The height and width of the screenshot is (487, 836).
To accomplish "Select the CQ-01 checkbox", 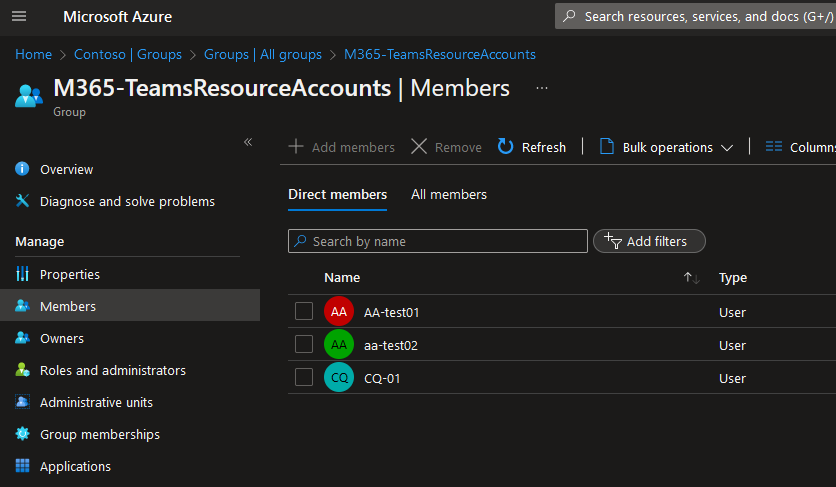I will [304, 378].
